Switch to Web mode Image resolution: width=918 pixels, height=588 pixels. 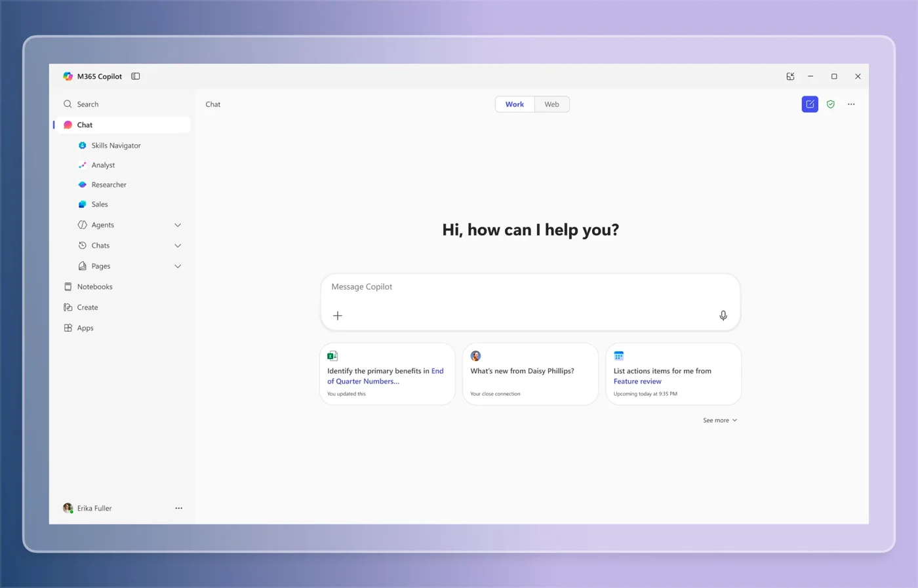[x=551, y=104]
